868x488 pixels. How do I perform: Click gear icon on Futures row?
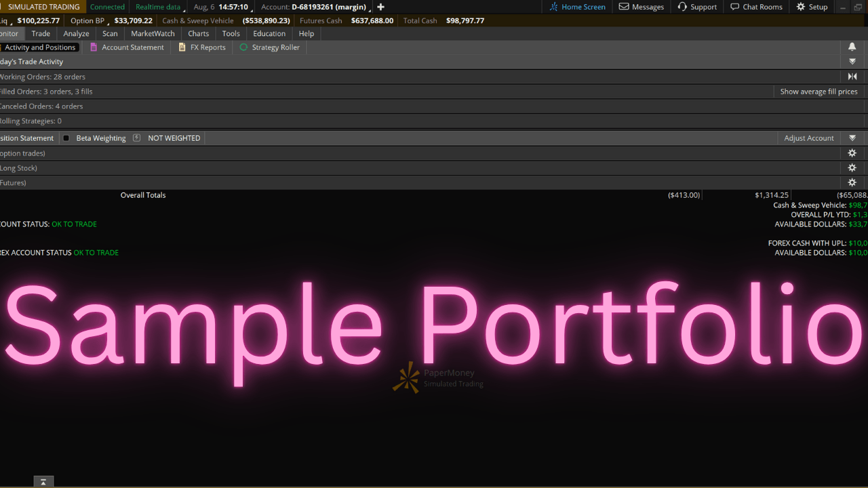[852, 183]
